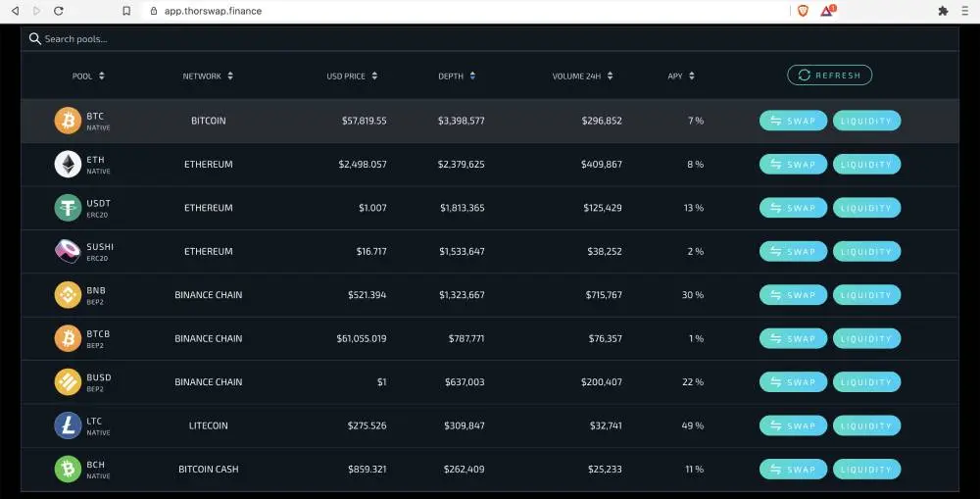Swap on the BTC row
Image resolution: width=980 pixels, height=499 pixels.
[x=793, y=121]
